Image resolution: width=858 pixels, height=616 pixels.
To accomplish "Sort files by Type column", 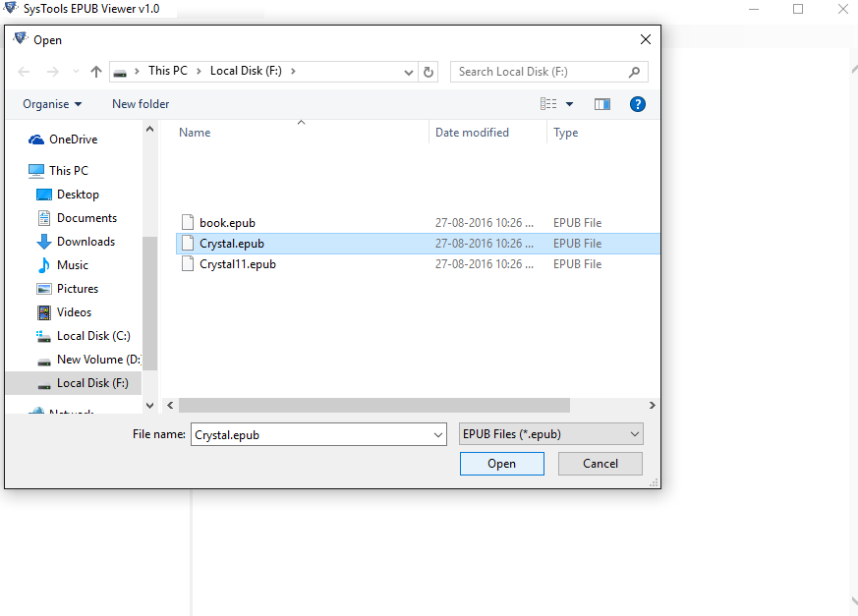I will coord(565,133).
